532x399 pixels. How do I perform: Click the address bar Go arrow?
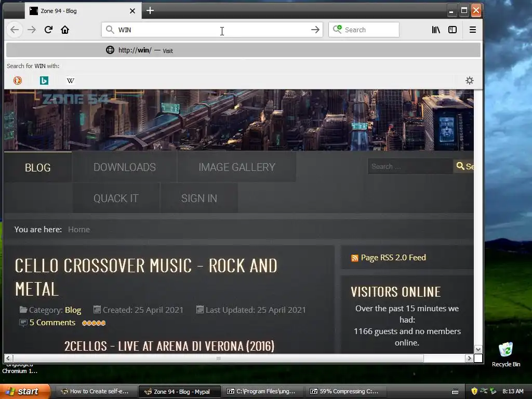315,30
